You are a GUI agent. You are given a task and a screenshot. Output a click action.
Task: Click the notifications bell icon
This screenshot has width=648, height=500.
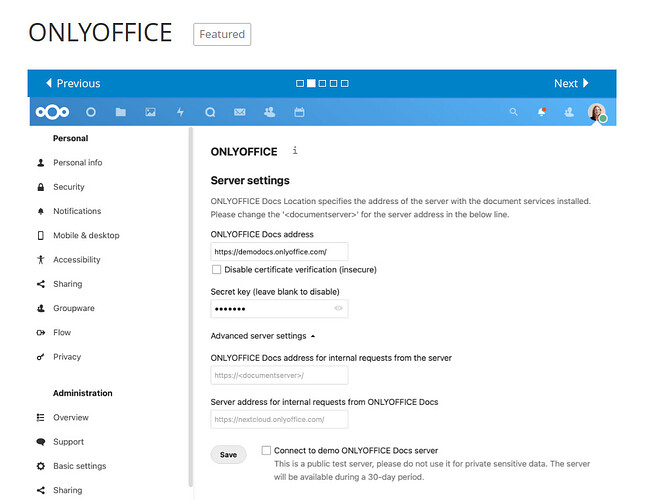[542, 112]
